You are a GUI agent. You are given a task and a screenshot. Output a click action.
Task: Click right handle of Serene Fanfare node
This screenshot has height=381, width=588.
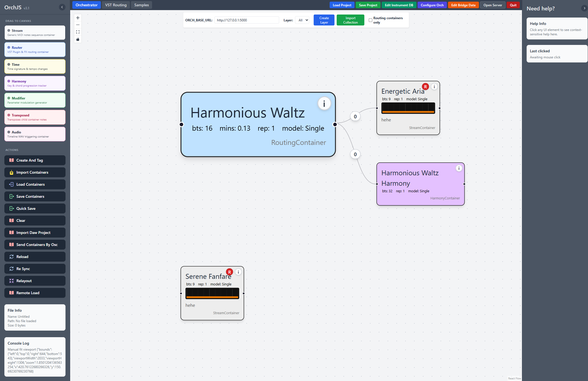point(244,293)
